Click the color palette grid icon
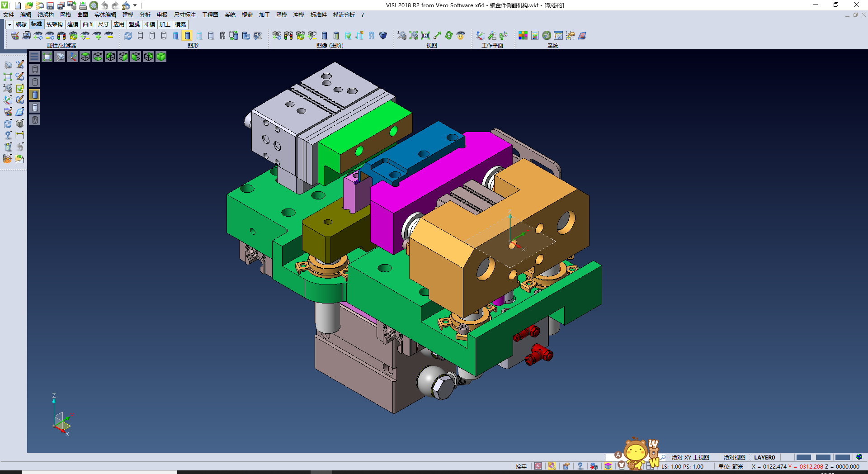868x474 pixels. 523,35
